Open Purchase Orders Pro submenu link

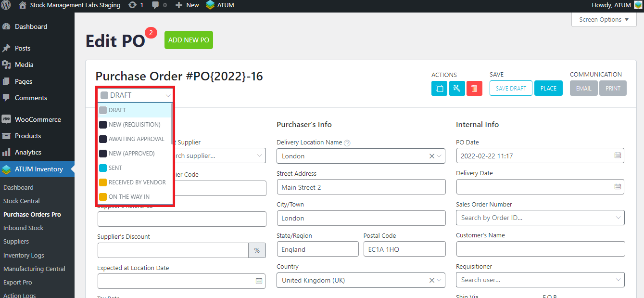pyautogui.click(x=32, y=215)
